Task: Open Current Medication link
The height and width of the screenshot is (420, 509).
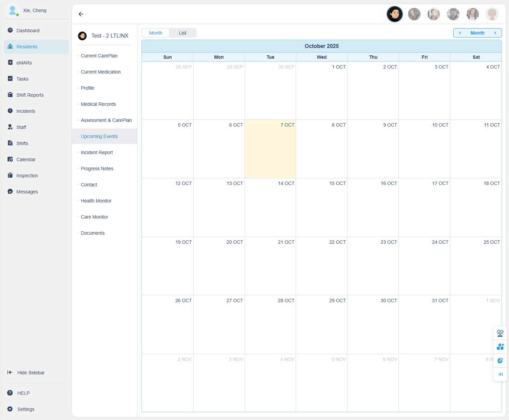Action: pyautogui.click(x=100, y=72)
